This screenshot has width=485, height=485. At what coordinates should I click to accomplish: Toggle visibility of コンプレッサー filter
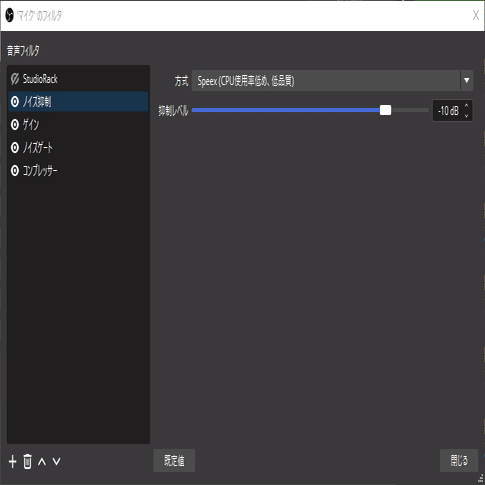tap(15, 171)
